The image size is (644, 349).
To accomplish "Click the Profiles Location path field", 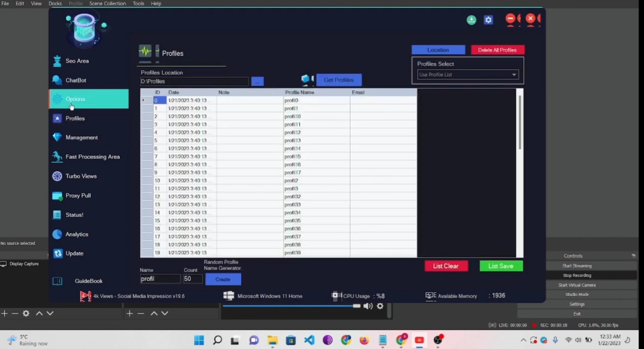I will coord(194,81).
